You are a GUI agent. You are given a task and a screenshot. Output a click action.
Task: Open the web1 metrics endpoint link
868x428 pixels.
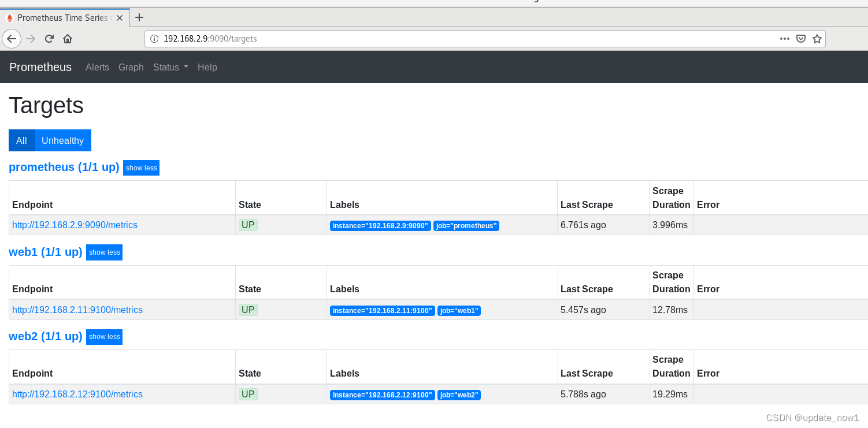(77, 310)
